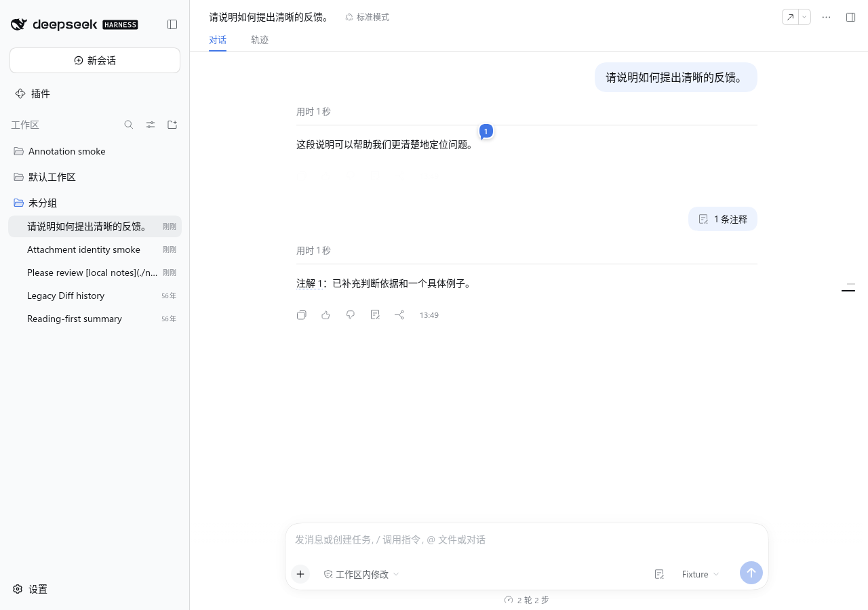Click the message input field
The height and width of the screenshot is (610, 868).
(527, 540)
